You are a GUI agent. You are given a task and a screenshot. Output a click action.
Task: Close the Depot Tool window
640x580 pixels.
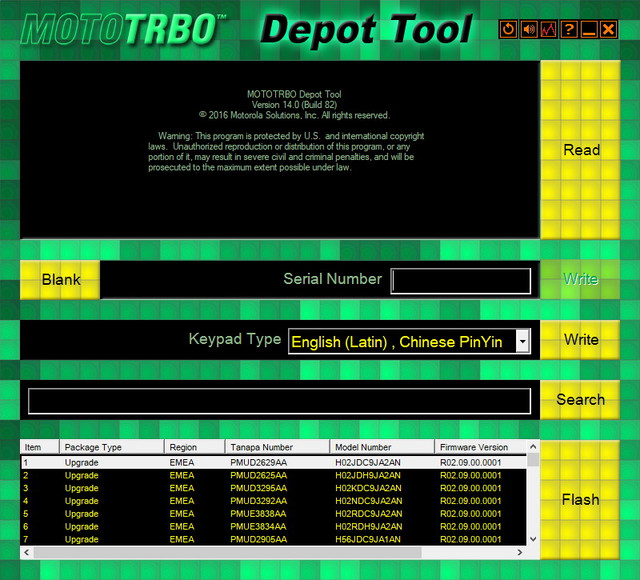(x=608, y=29)
